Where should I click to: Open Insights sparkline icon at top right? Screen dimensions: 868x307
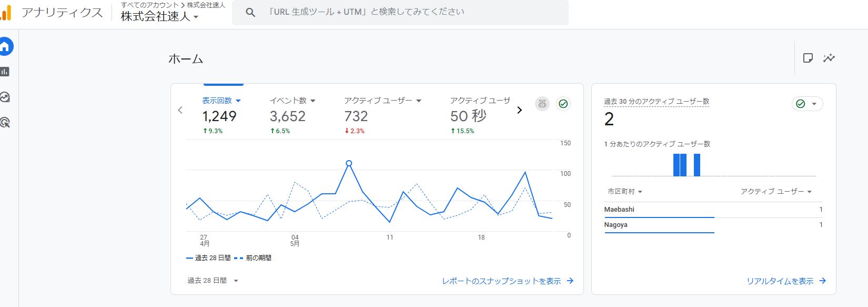click(x=829, y=58)
